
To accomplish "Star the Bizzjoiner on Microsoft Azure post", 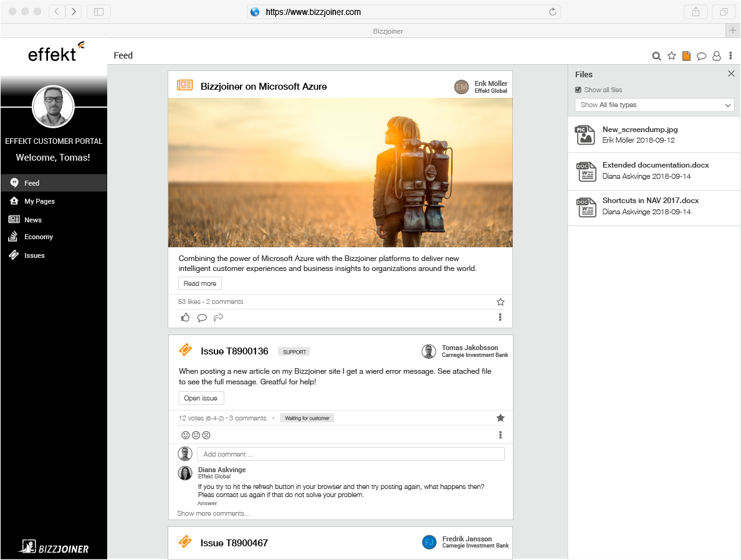I will tap(500, 302).
